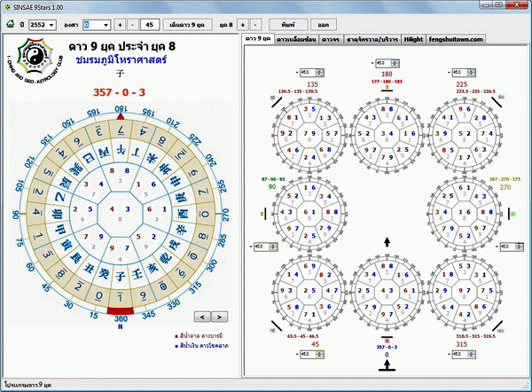The image size is (532, 392).
Task: Click the 45.0 stepper under the 45 label
Action: [312, 355]
